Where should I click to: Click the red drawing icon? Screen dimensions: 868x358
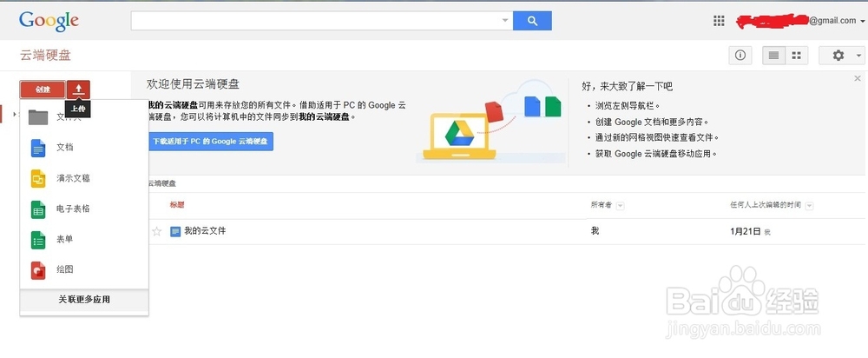[38, 270]
